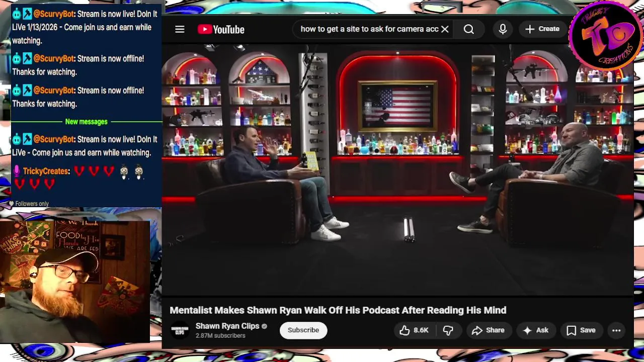Open the YouTube hamburger guide menu
The width and height of the screenshot is (644, 362).
(x=180, y=29)
